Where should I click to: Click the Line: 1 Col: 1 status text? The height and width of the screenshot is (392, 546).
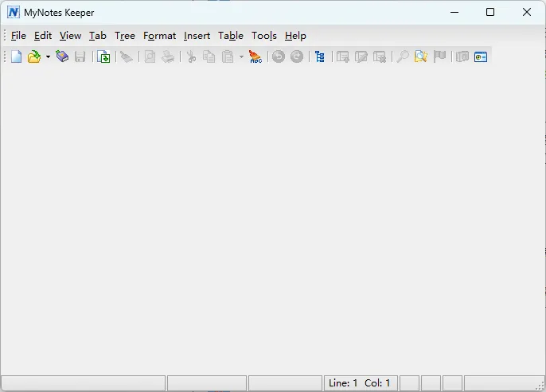tap(360, 383)
